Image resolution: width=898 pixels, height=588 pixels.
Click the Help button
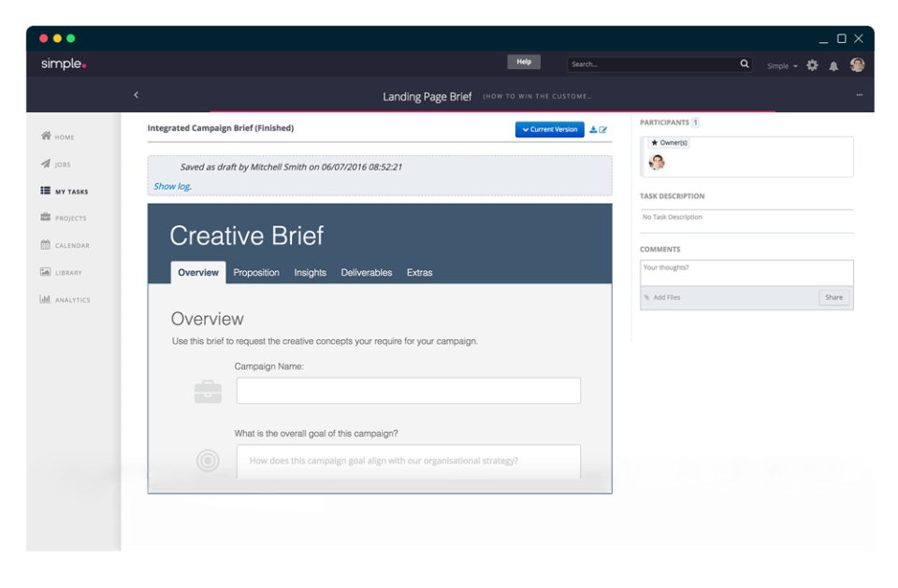click(x=524, y=62)
